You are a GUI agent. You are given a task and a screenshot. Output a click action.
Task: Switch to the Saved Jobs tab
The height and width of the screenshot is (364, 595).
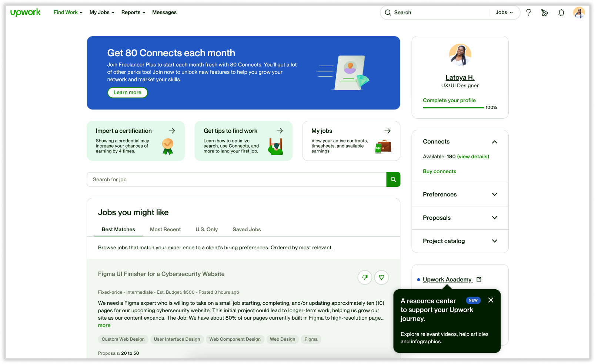coord(247,229)
